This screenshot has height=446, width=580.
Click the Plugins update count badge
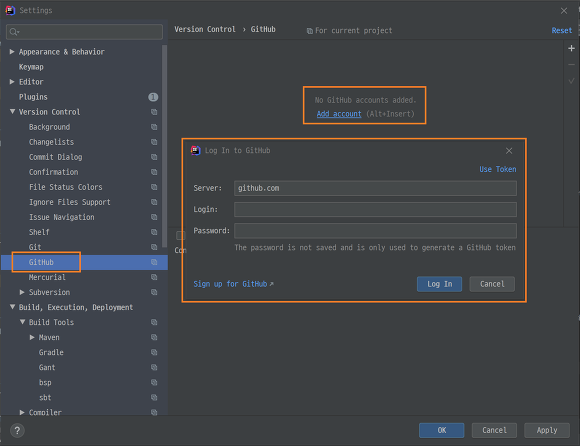pyautogui.click(x=153, y=97)
